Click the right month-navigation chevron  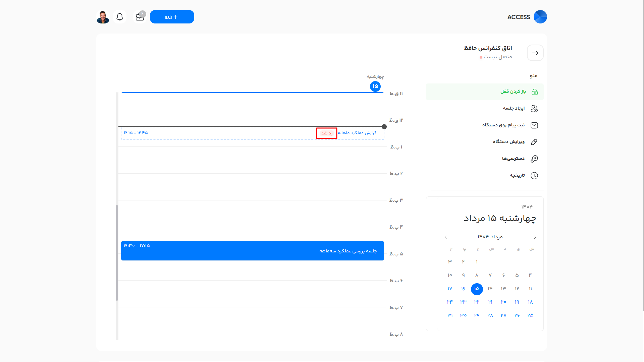535,237
